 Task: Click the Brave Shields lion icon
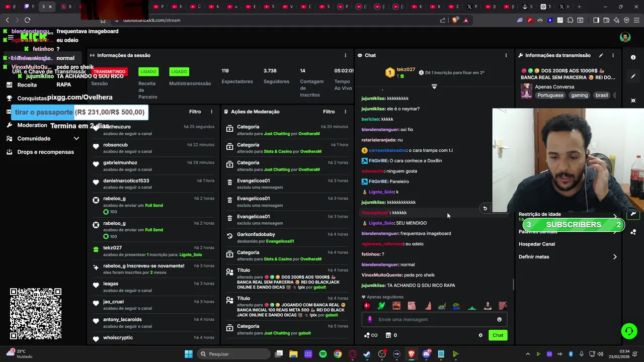pos(455,20)
